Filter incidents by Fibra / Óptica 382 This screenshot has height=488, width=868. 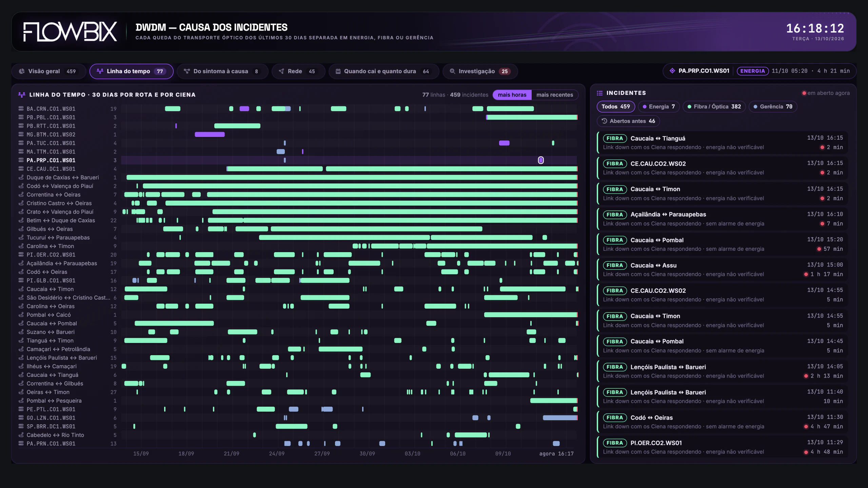point(714,106)
